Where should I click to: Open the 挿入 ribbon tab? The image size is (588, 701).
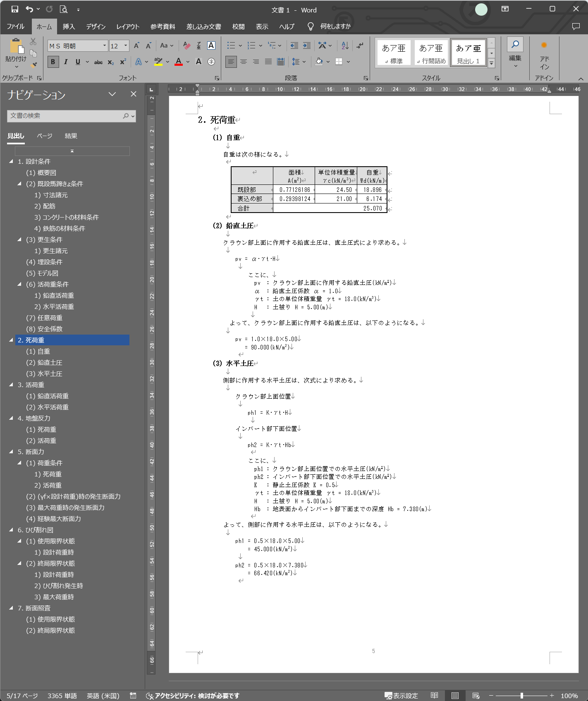69,26
